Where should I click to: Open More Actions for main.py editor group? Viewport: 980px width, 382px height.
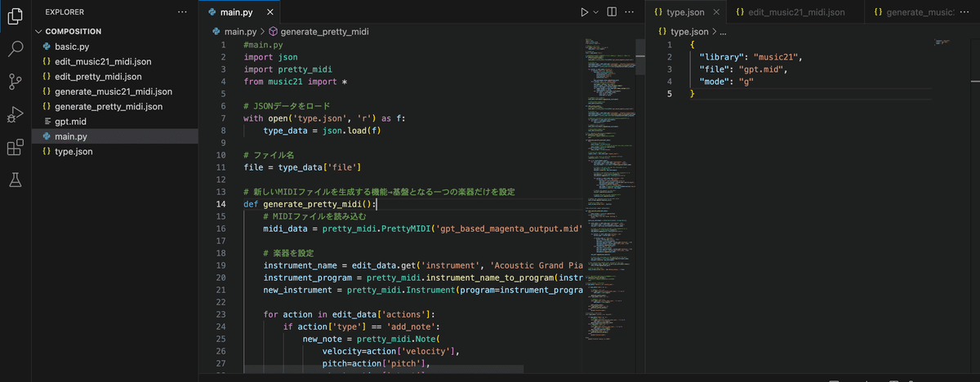tap(630, 12)
